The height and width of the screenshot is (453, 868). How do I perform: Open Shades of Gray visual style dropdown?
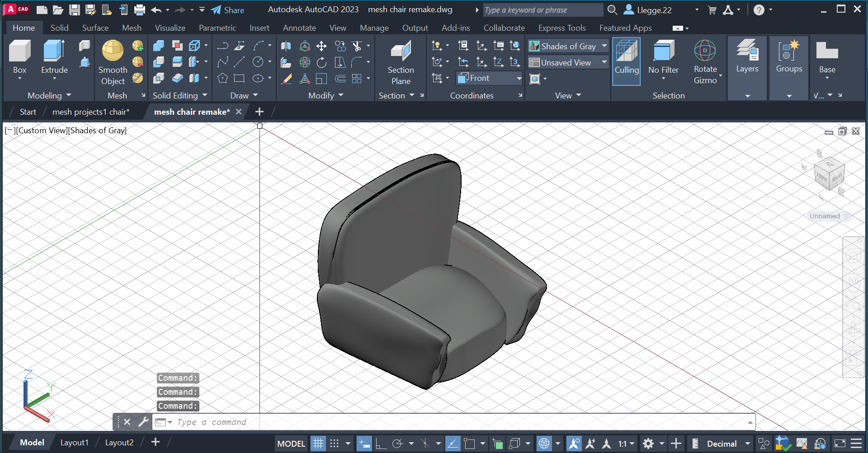pyautogui.click(x=568, y=46)
